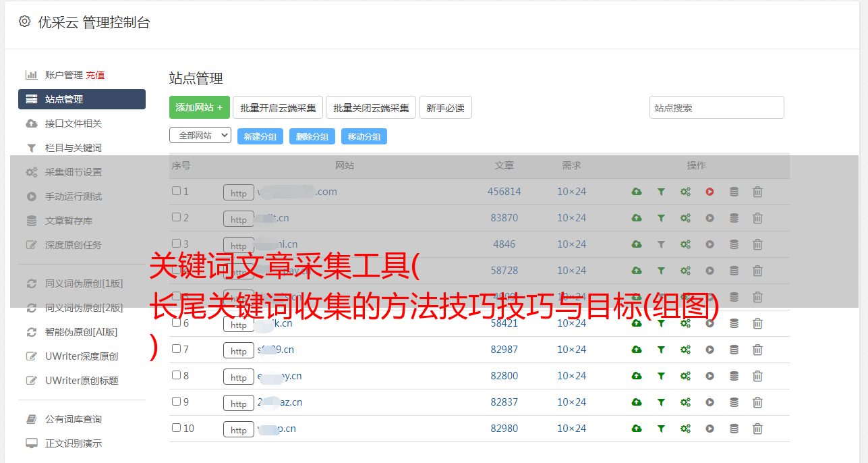Screen dimensions: 868x463
Task: Click article count 82987
Action: (x=504, y=350)
